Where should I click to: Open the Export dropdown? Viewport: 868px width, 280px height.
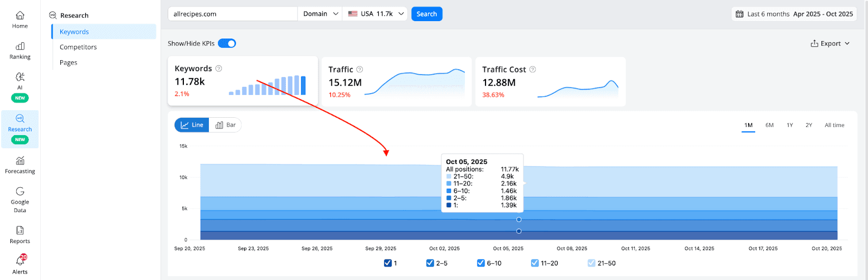(830, 43)
